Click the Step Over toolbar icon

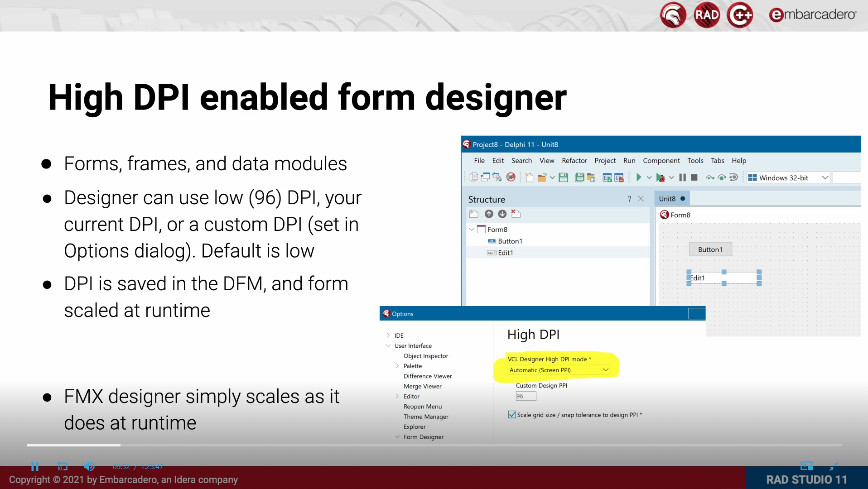coord(722,177)
